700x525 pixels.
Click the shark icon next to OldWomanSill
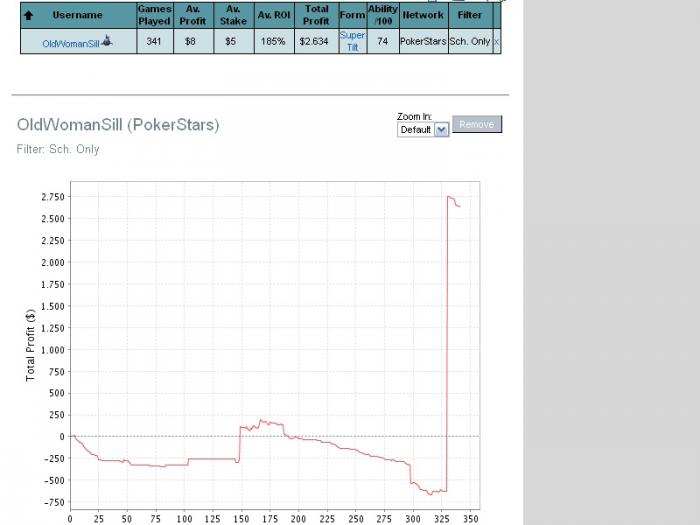tap(107, 41)
